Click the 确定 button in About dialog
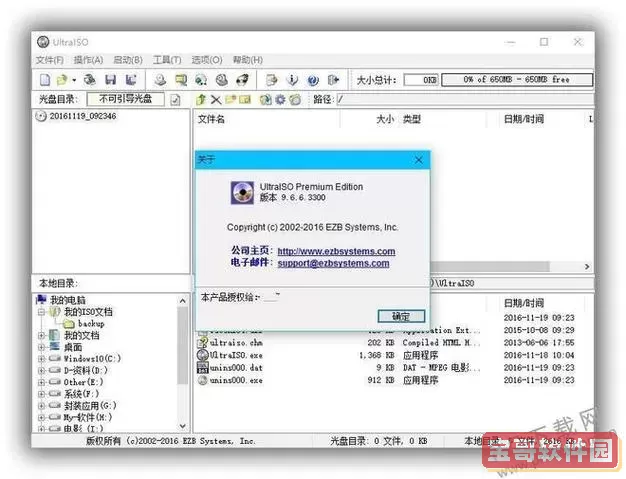 click(401, 317)
